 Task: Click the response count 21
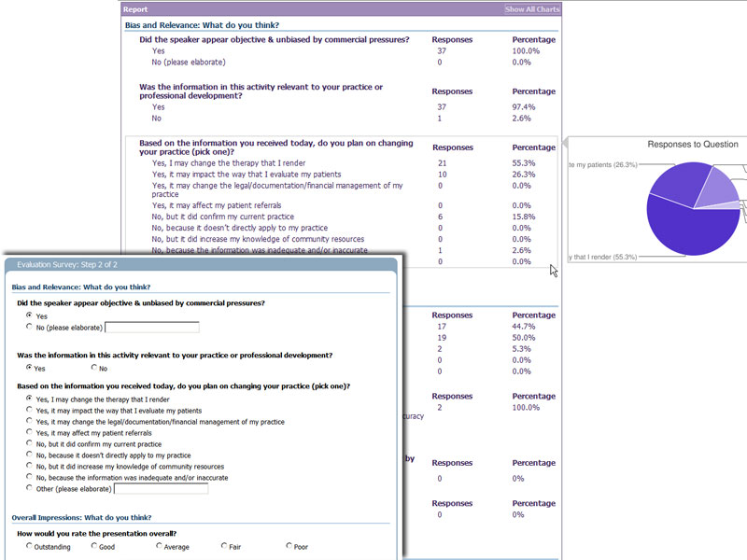click(x=442, y=162)
